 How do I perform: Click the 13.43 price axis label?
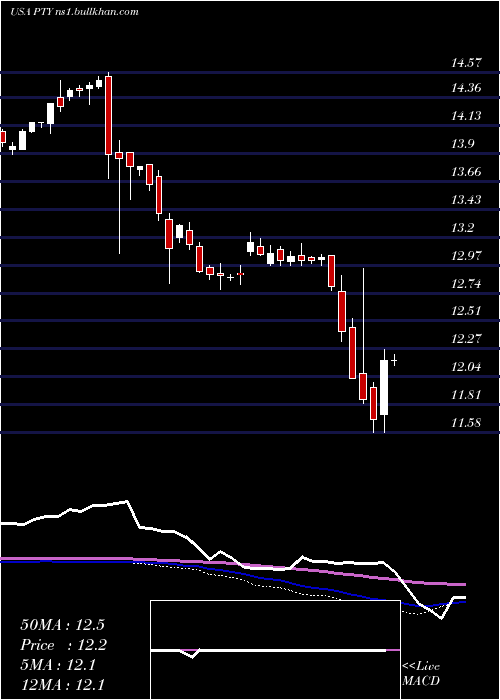[467, 200]
